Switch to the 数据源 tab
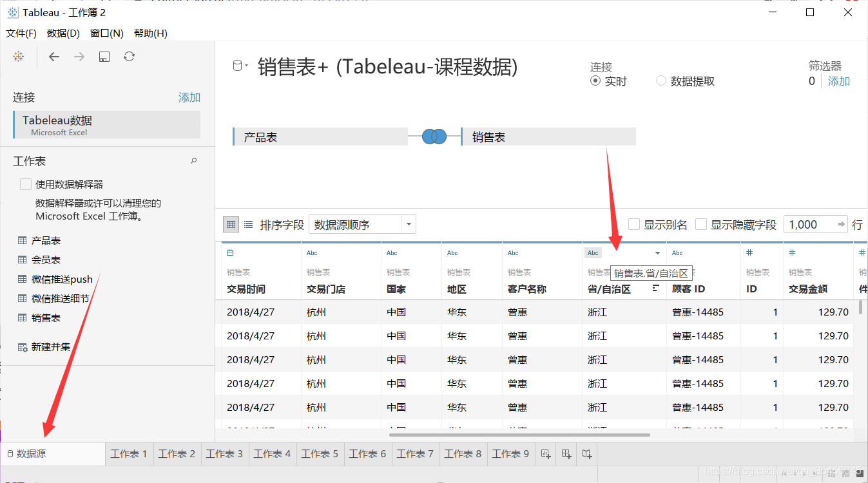Screen dimensions: 868x483 click(x=53, y=454)
